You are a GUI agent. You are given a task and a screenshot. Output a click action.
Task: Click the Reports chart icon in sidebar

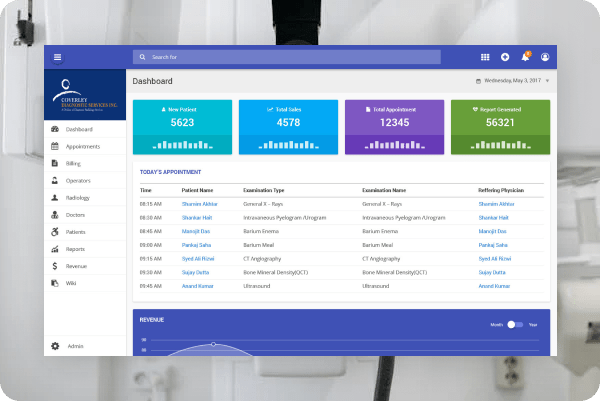click(55, 249)
